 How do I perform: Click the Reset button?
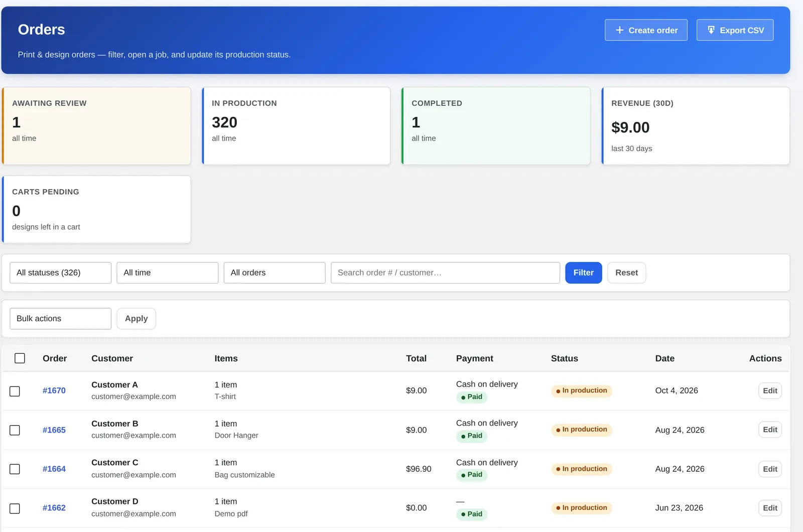626,273
